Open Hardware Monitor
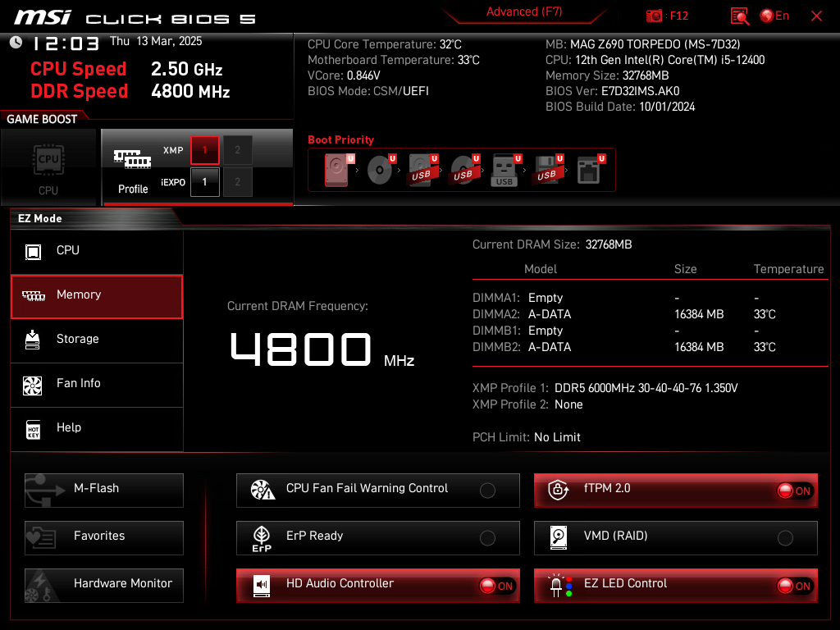This screenshot has height=630, width=840. tap(104, 586)
